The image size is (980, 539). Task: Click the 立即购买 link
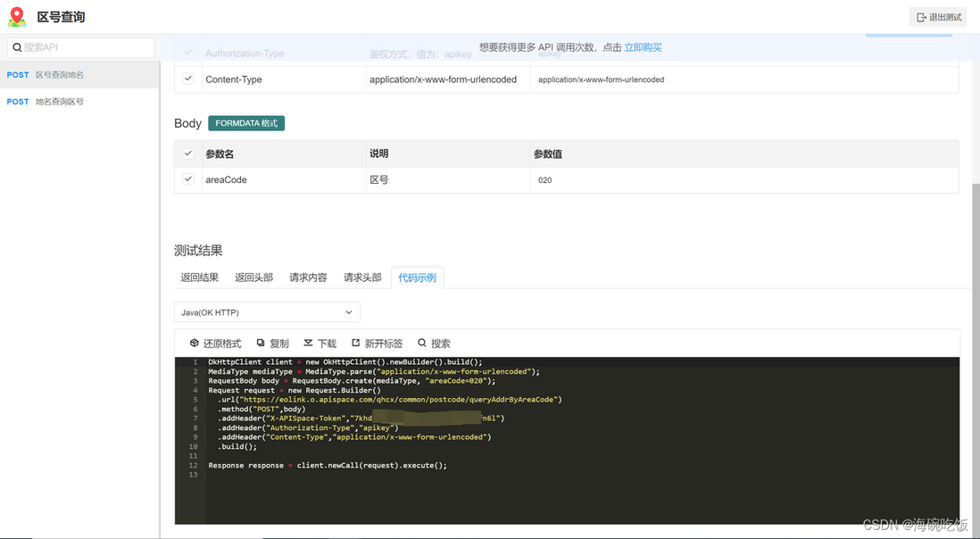[x=643, y=47]
